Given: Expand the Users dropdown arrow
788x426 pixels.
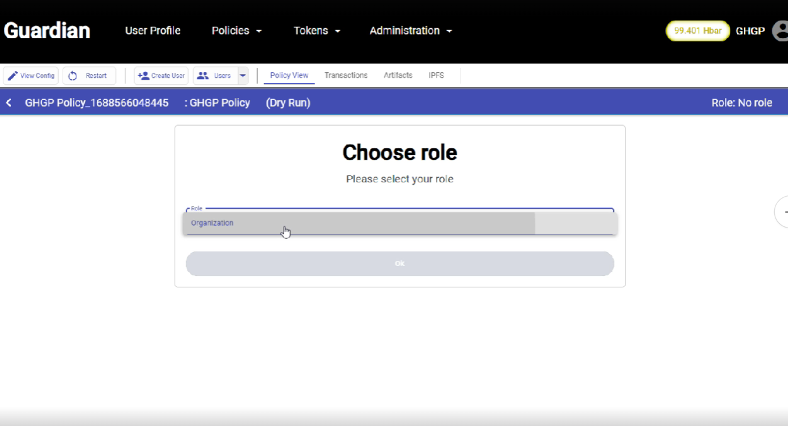Looking at the screenshot, I should [x=243, y=76].
